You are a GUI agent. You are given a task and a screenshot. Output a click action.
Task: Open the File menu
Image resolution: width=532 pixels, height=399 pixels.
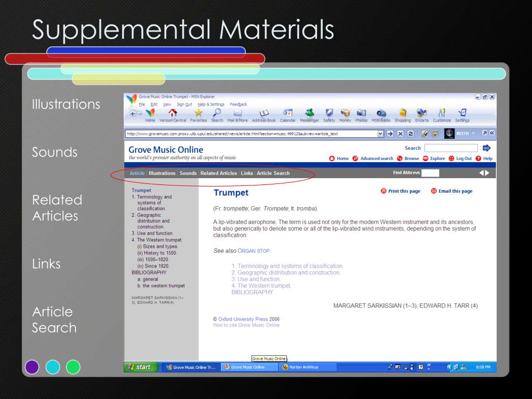(x=142, y=104)
